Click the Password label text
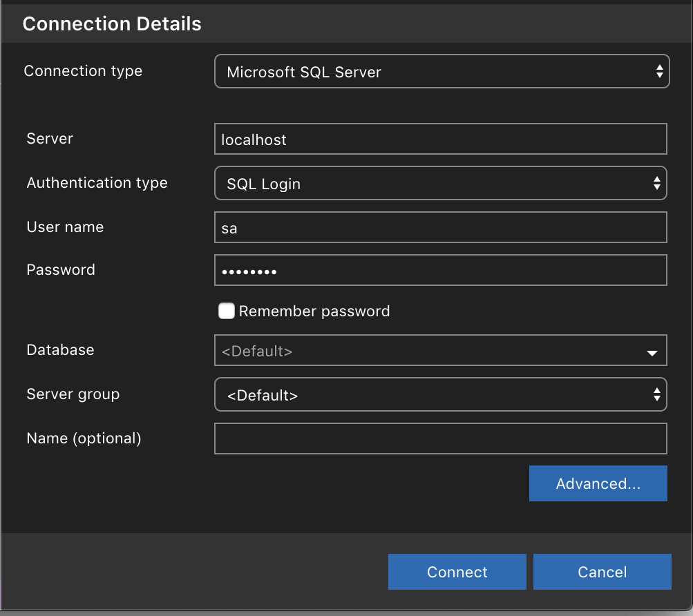This screenshot has width=693, height=616. (x=61, y=270)
